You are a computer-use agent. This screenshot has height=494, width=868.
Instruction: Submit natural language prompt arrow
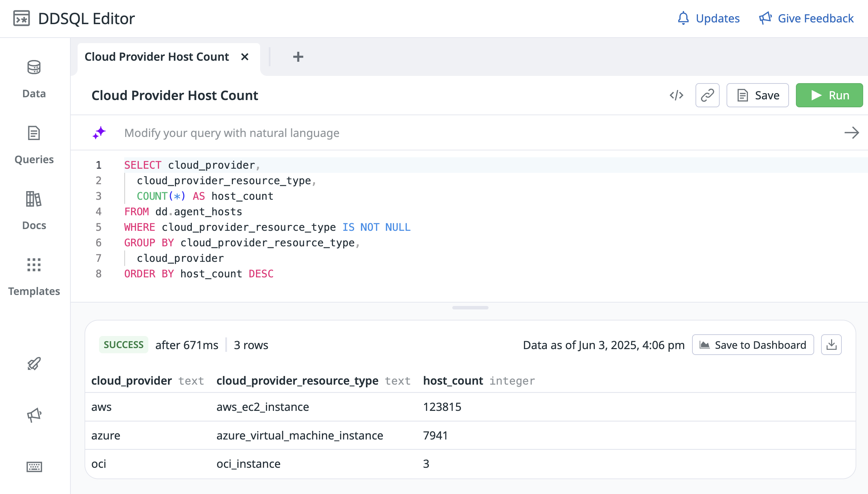pos(851,133)
